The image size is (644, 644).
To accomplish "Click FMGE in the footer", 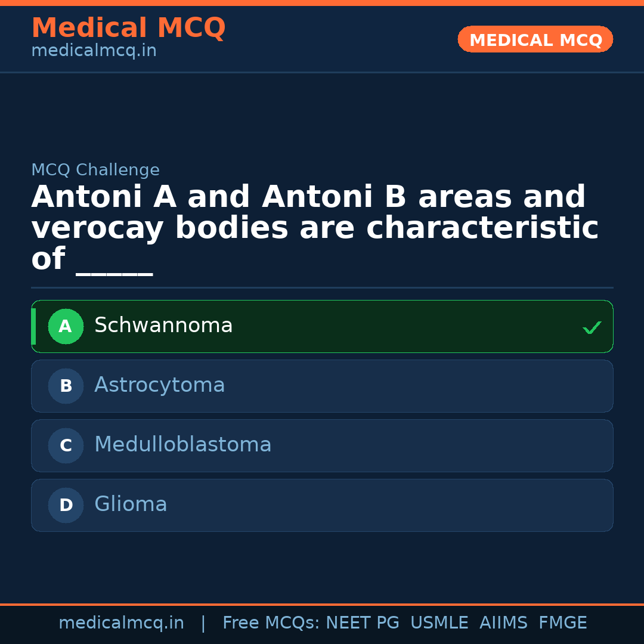I will [562, 623].
